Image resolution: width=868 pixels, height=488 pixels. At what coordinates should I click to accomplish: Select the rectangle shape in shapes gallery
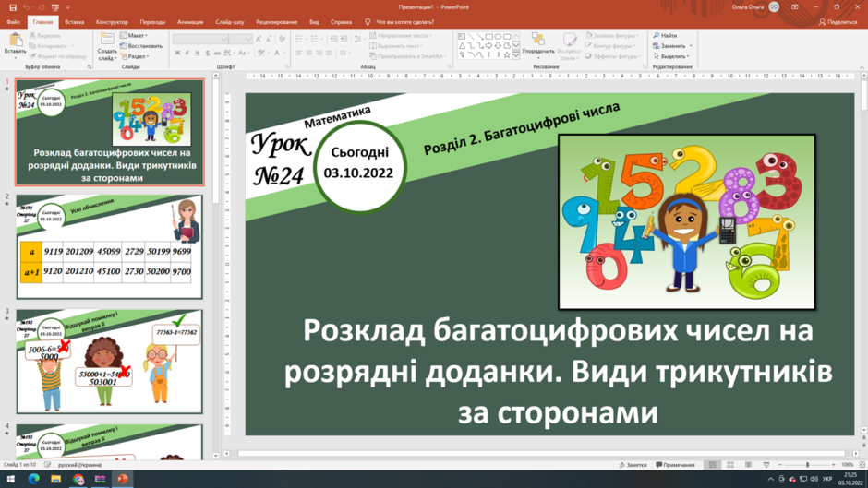point(488,37)
